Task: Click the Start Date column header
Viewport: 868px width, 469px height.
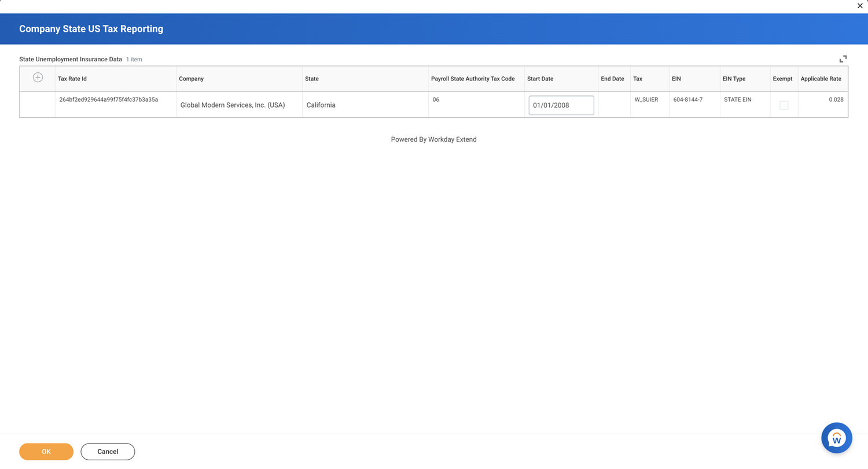Action: tap(540, 79)
